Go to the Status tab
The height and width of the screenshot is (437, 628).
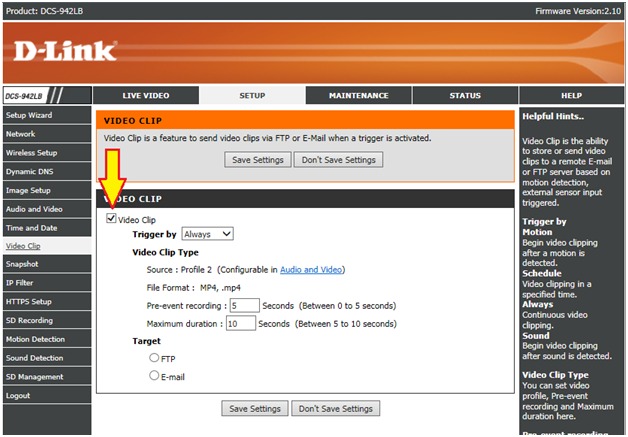[x=464, y=96]
